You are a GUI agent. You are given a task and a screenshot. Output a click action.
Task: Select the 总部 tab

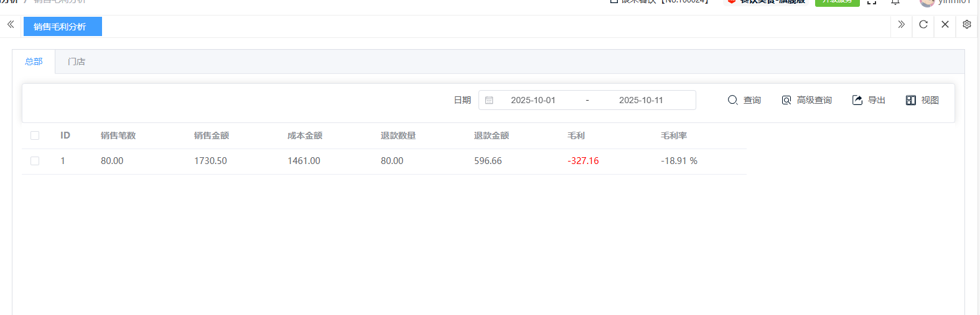(34, 62)
